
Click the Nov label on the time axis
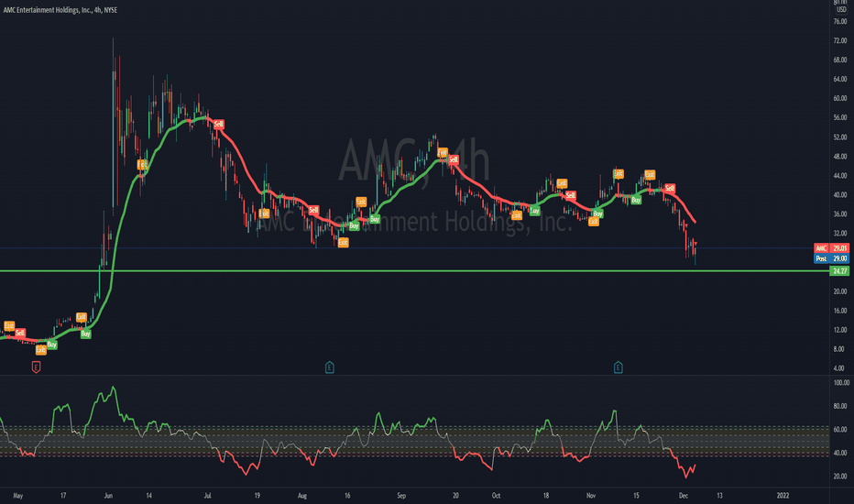591,495
